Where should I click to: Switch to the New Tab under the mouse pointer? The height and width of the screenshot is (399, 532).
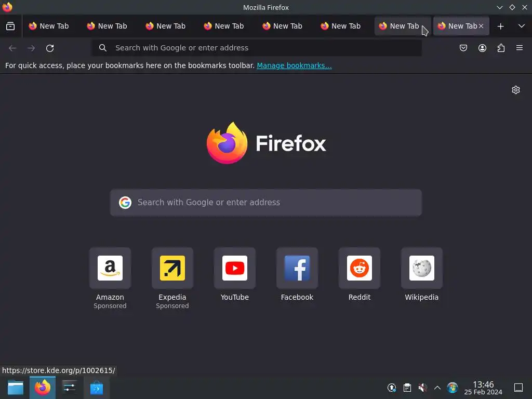point(403,26)
